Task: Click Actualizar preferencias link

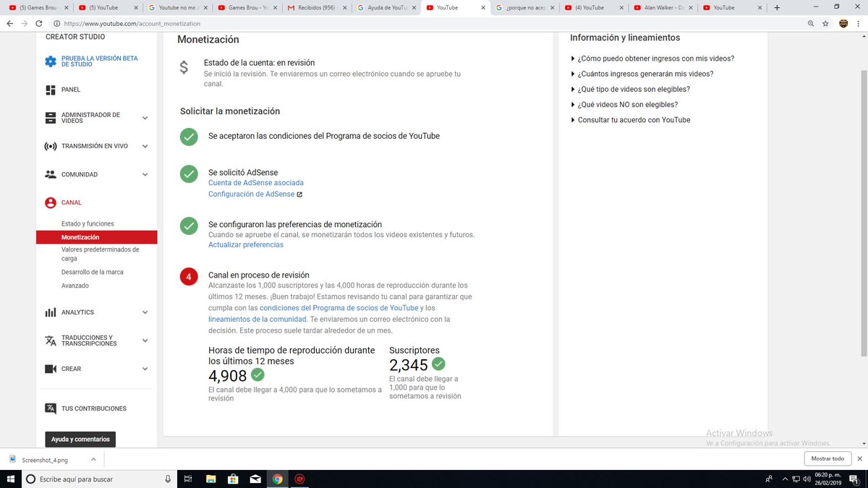Action: pos(246,245)
